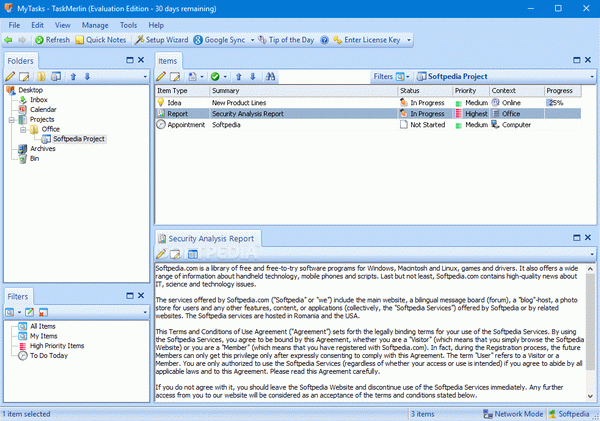
Task: Click the pencil edit icon in the Folders toolbar
Action: click(10, 77)
